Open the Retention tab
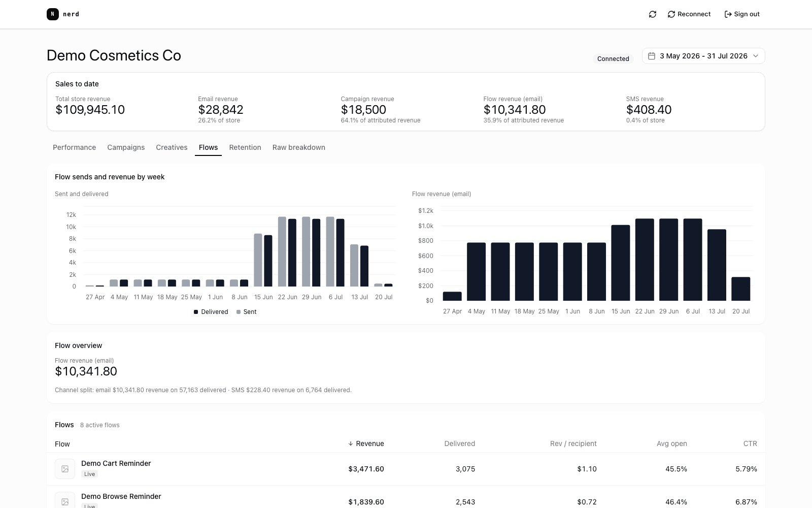812x508 pixels. [x=245, y=147]
